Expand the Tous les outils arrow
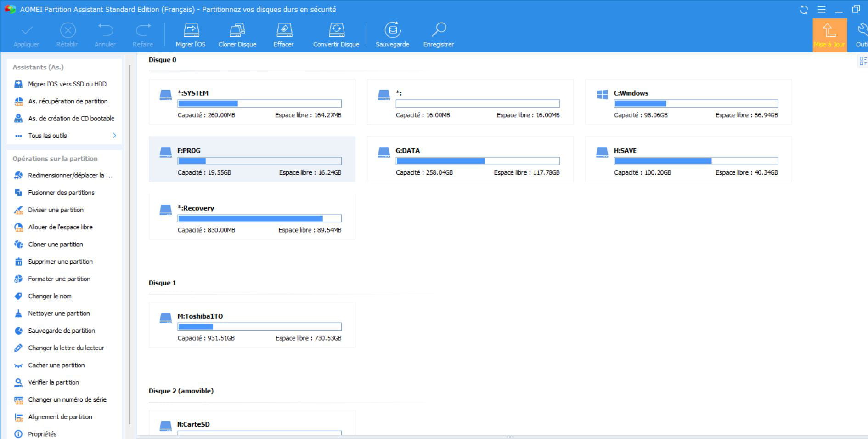This screenshot has height=439, width=868. click(x=114, y=136)
